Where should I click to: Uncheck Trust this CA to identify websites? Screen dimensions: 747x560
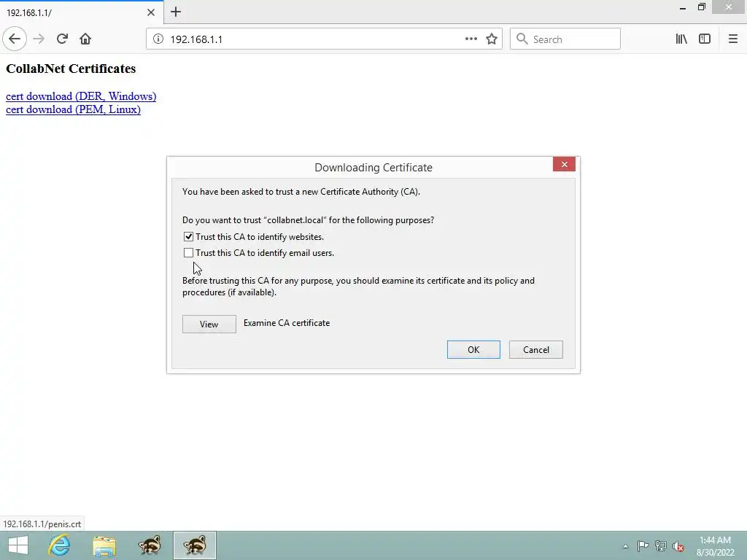tap(189, 237)
